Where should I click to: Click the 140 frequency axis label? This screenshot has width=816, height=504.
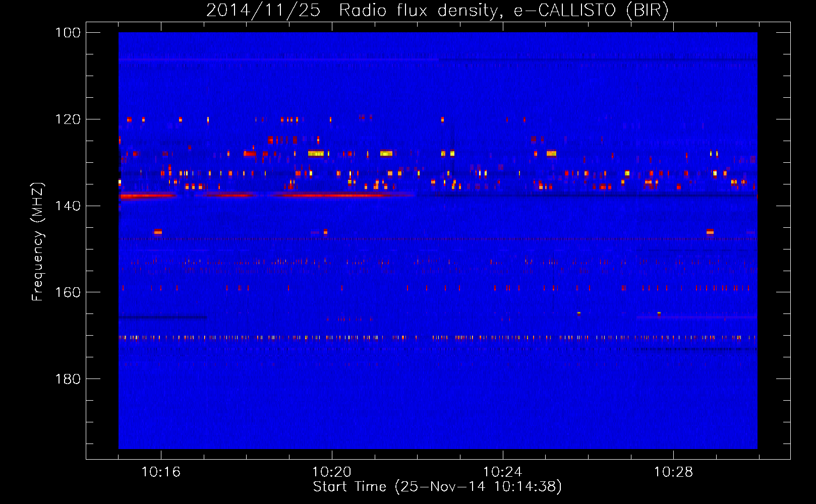coord(68,206)
